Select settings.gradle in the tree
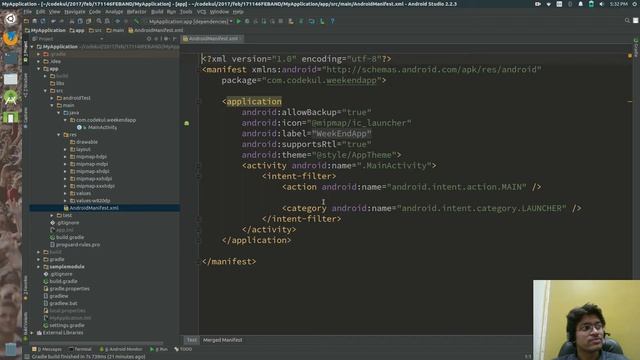 pos(64,325)
